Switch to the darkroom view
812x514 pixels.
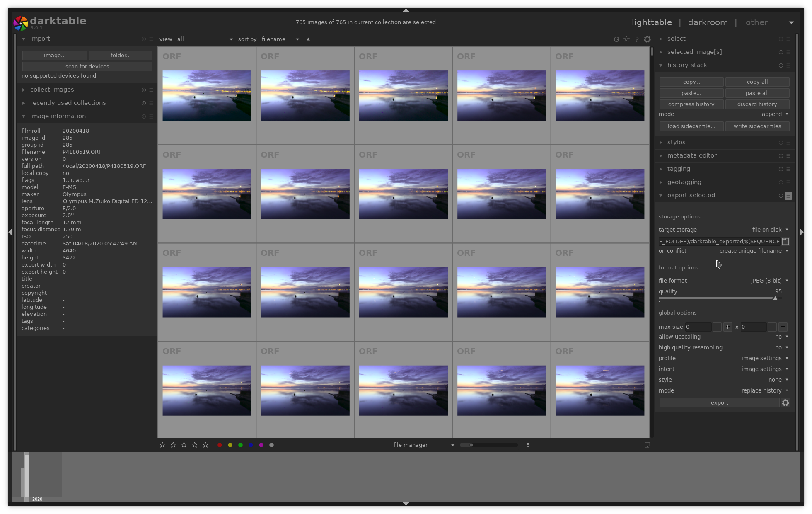(x=708, y=22)
